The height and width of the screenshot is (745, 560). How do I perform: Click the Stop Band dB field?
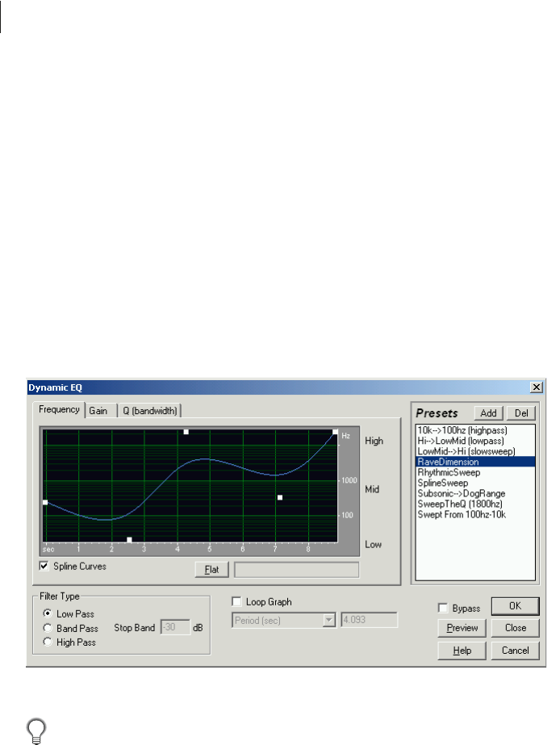175,627
